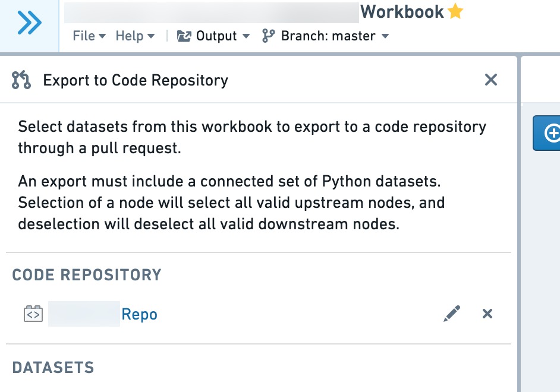Click the Workbook title text
This screenshot has width=560, height=392.
[x=402, y=12]
